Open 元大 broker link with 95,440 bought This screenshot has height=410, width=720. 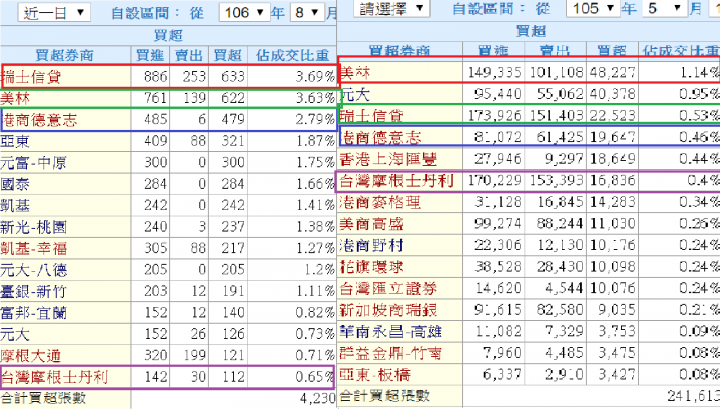pyautogui.click(x=355, y=94)
